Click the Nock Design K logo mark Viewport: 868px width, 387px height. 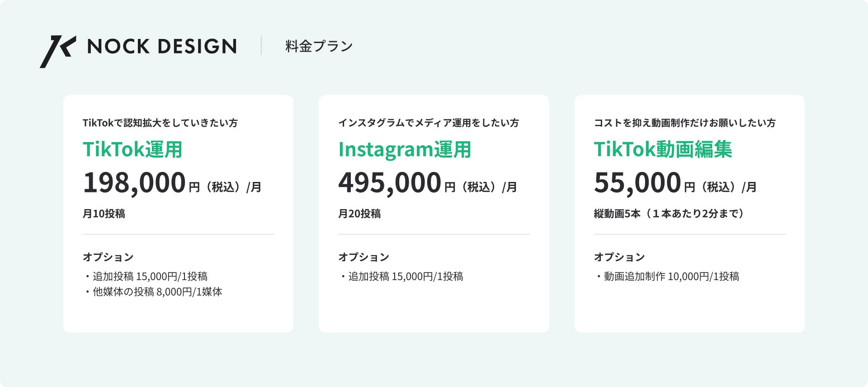pos(58,51)
